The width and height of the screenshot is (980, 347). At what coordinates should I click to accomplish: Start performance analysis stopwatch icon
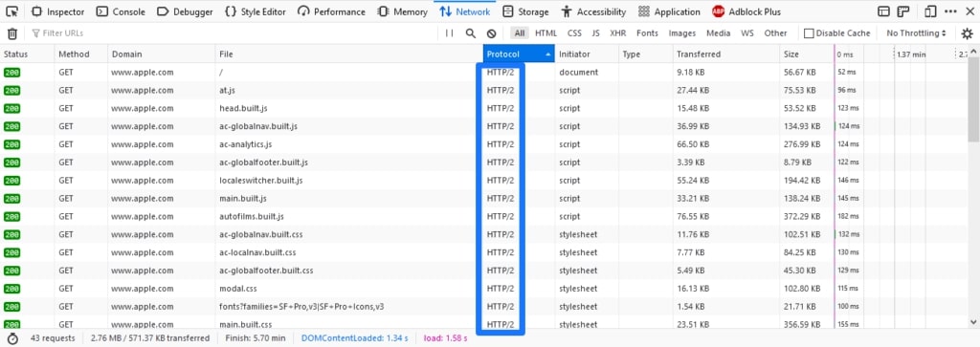pyautogui.click(x=11, y=338)
